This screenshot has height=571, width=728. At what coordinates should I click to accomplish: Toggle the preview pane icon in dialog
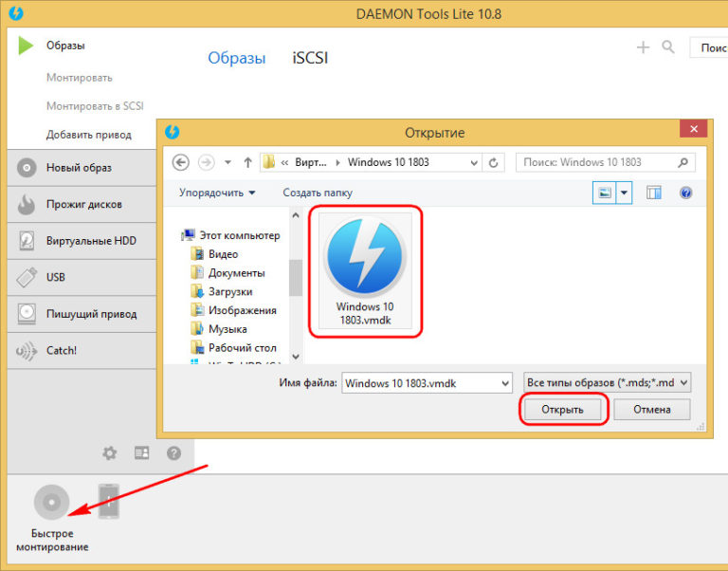pos(653,193)
